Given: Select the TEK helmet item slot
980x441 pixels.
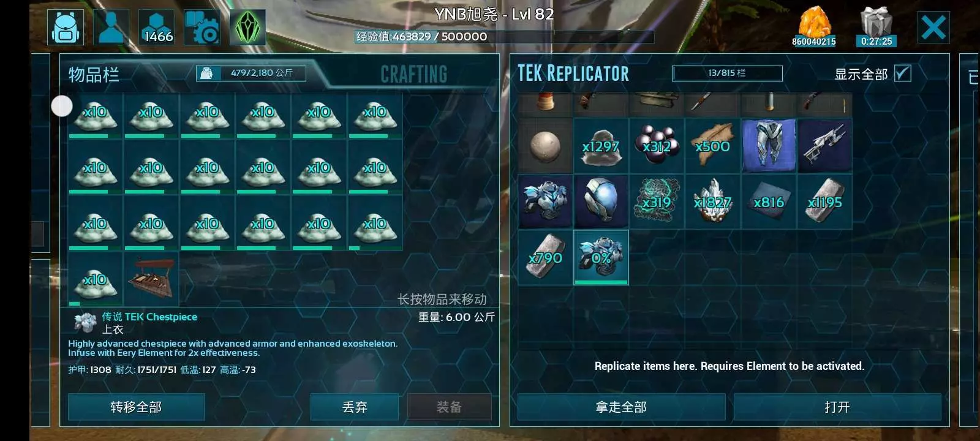Looking at the screenshot, I should (601, 202).
